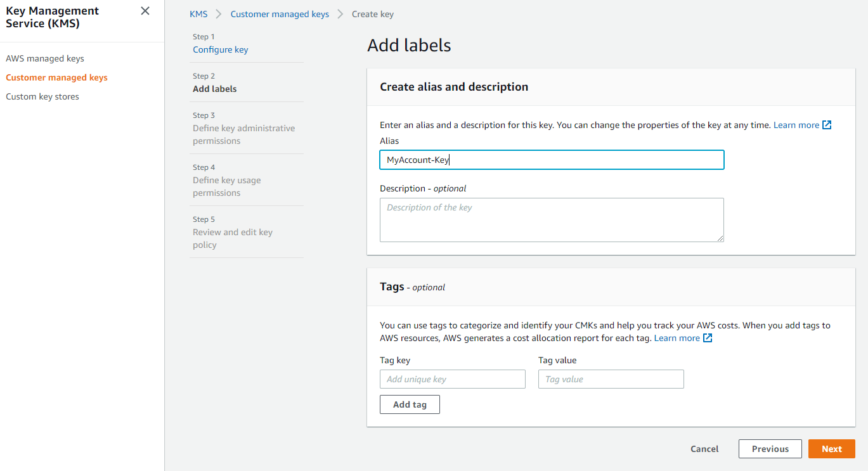Click the Add tag button
Screen dimensions: 868x471
pos(410,404)
